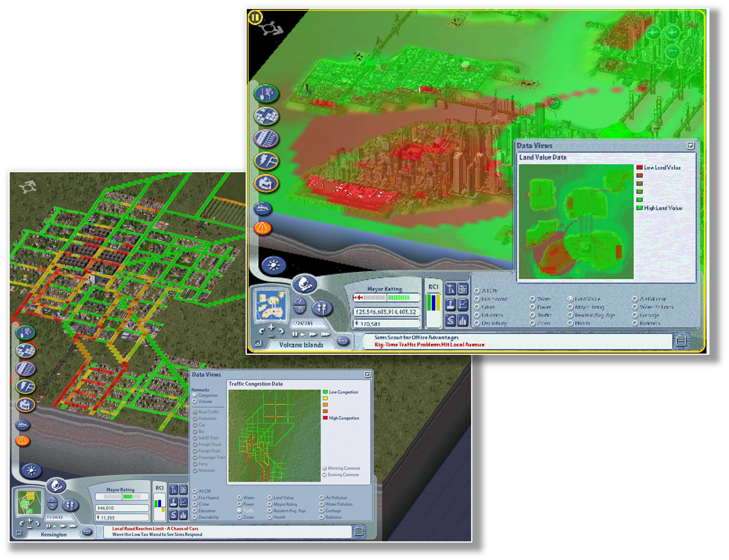Enable Zones data view in Kensington window
This screenshot has width=729, height=560.
pyautogui.click(x=246, y=517)
